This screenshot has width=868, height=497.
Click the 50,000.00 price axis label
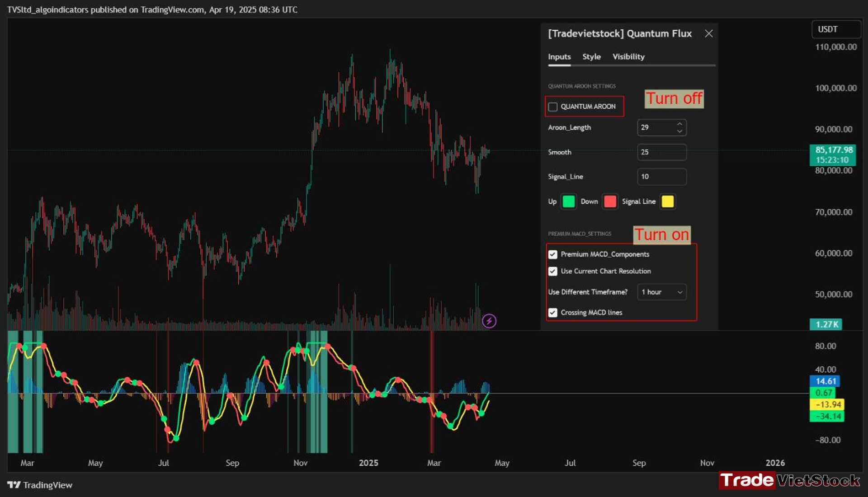(x=834, y=295)
